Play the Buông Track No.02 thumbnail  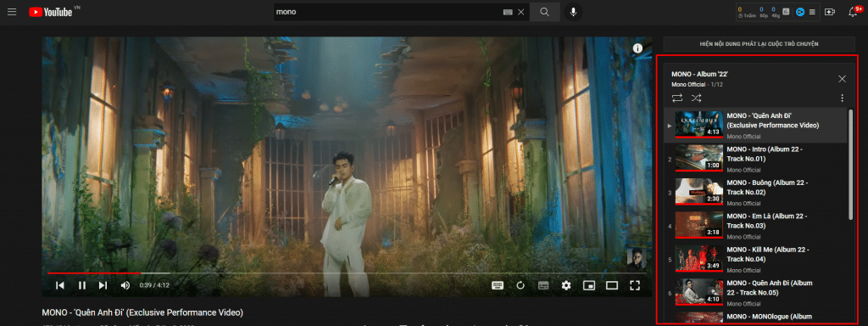click(699, 192)
